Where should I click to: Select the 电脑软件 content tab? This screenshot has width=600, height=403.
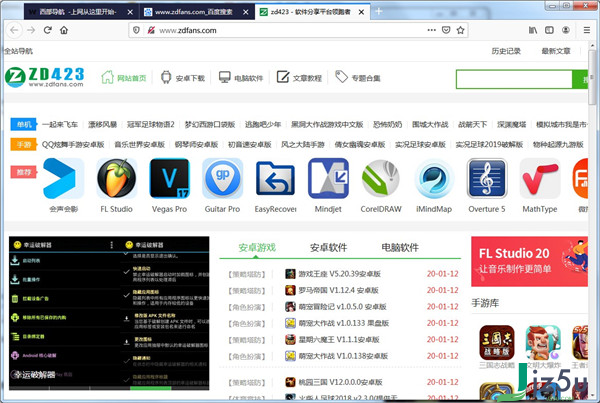[x=400, y=248]
